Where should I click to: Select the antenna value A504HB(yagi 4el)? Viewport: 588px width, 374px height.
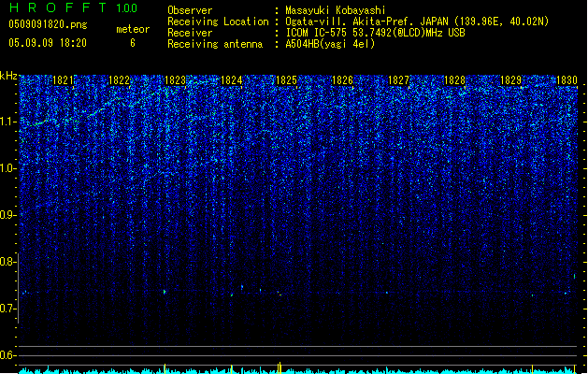330,44
